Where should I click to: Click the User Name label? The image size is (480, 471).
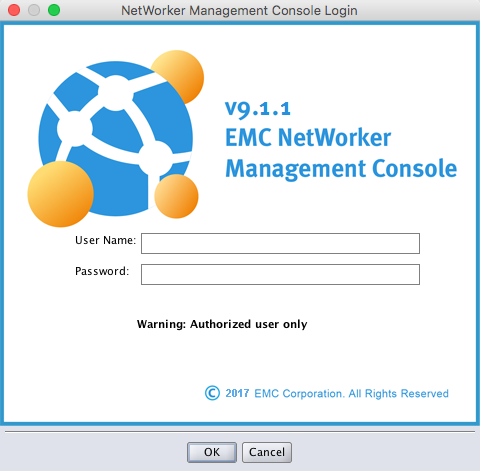(106, 240)
